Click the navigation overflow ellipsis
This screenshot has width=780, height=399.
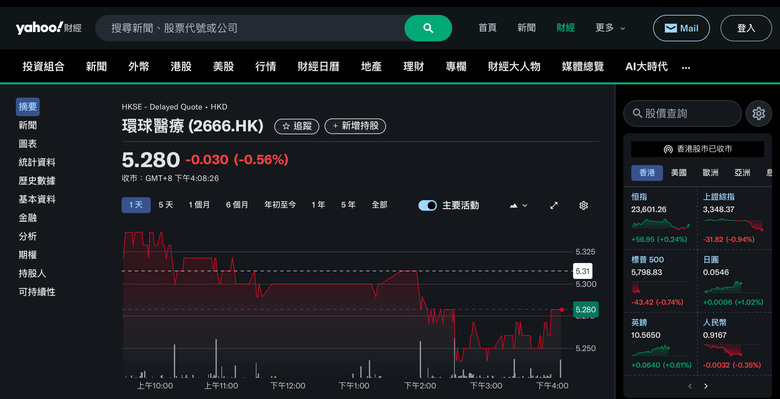(685, 67)
